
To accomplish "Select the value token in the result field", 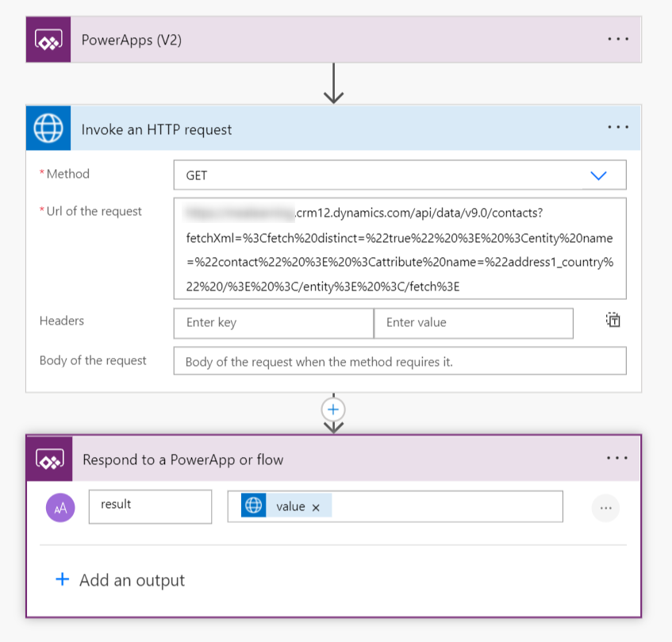I will (292, 506).
